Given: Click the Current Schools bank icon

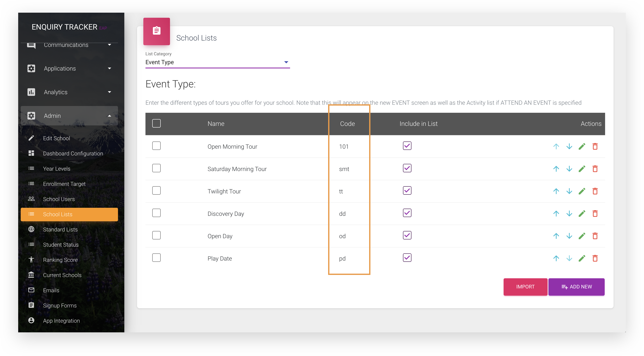Looking at the screenshot, I should [x=31, y=275].
